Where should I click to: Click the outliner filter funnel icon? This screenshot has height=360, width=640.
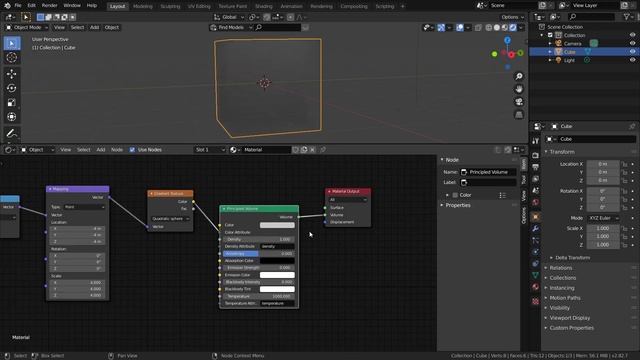pyautogui.click(x=627, y=17)
